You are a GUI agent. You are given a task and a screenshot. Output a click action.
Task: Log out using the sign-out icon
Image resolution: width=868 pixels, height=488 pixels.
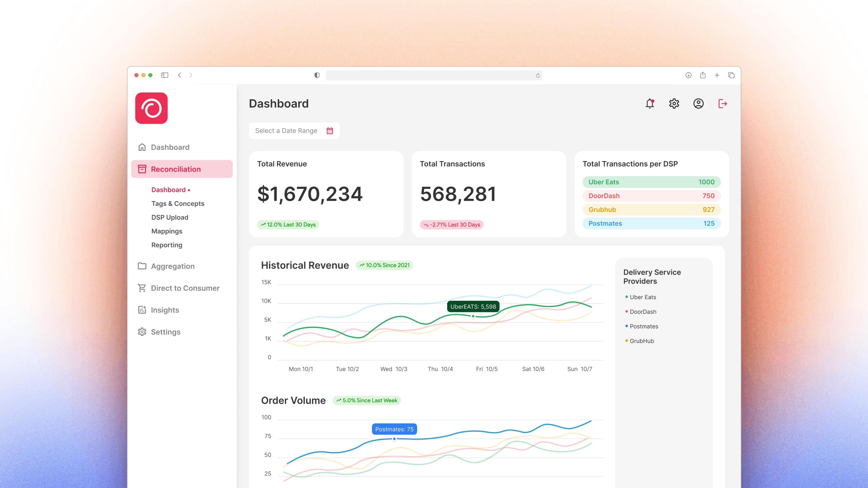(x=722, y=104)
